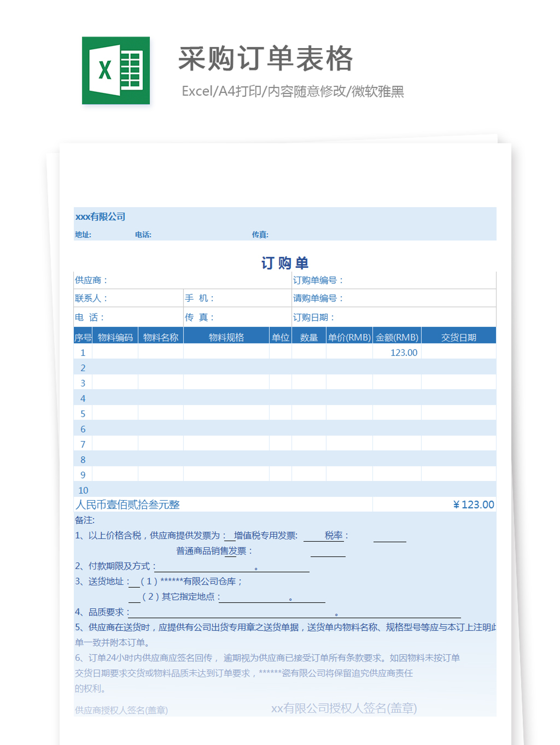Select the 物料编码 column header
The height and width of the screenshot is (745, 560).
115,337
